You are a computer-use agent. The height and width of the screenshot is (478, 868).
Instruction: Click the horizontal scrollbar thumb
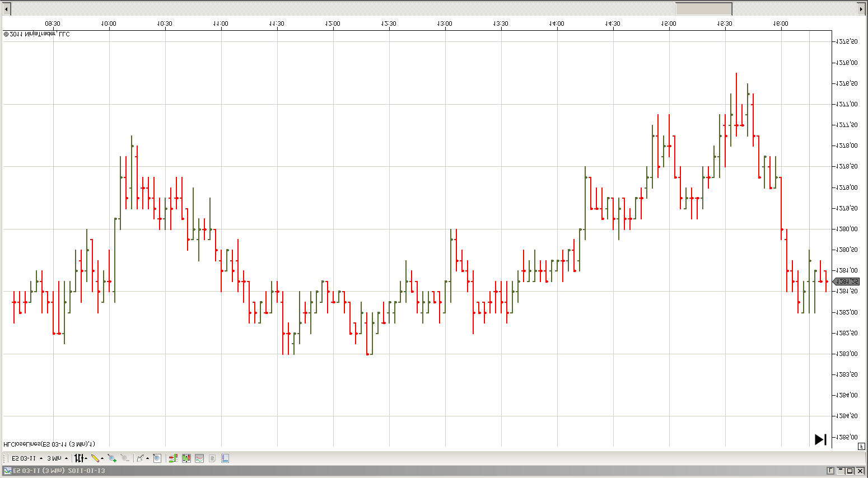click(x=704, y=9)
